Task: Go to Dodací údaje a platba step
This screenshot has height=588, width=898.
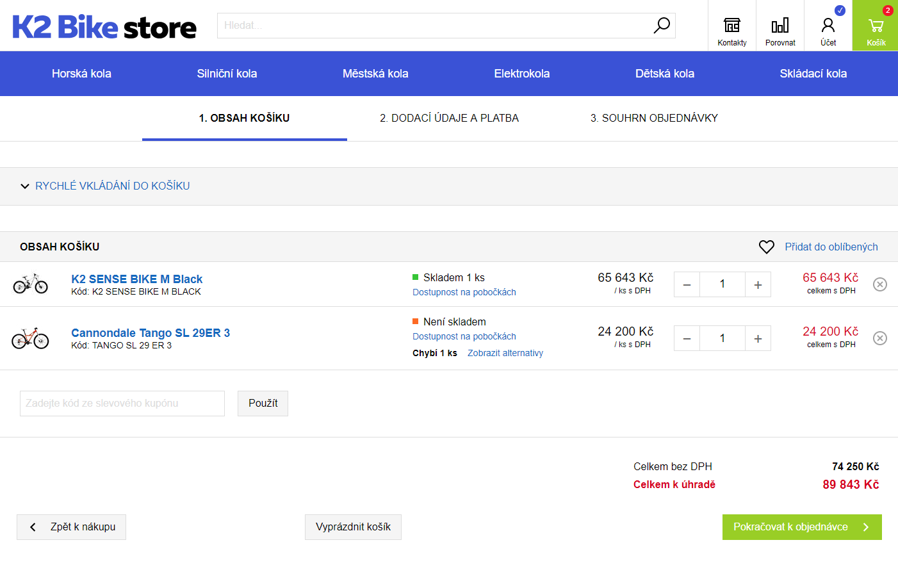Action: (449, 118)
